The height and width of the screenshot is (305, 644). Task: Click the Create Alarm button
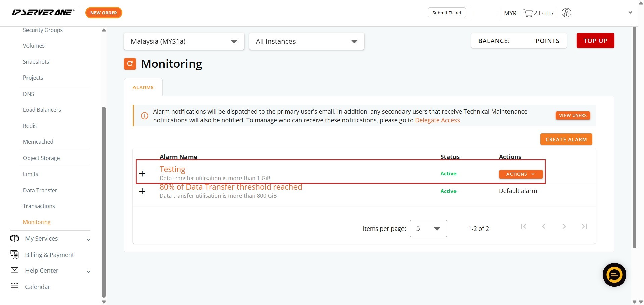click(566, 139)
